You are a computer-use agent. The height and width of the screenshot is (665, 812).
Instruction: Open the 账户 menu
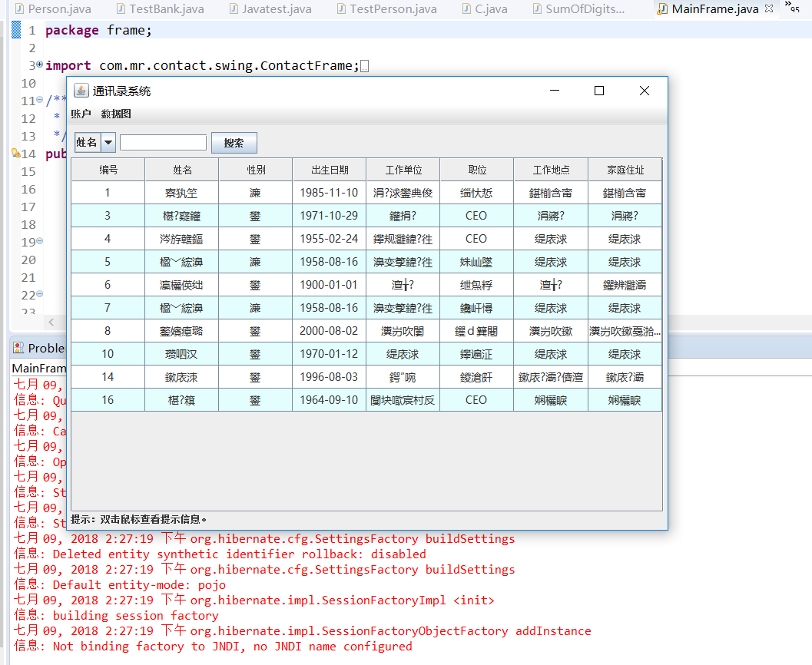click(x=81, y=114)
